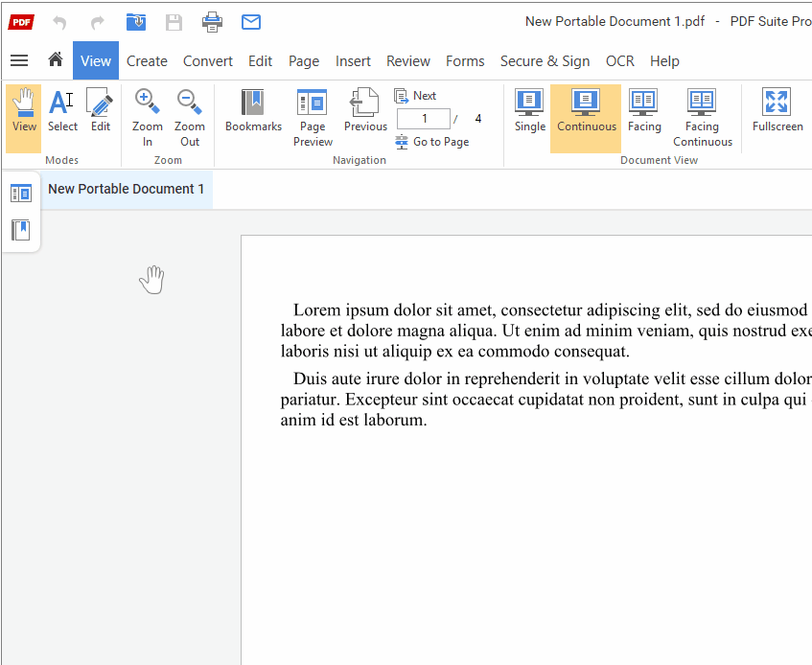Image resolution: width=812 pixels, height=665 pixels.
Task: Undo the last action
Action: pos(59,23)
